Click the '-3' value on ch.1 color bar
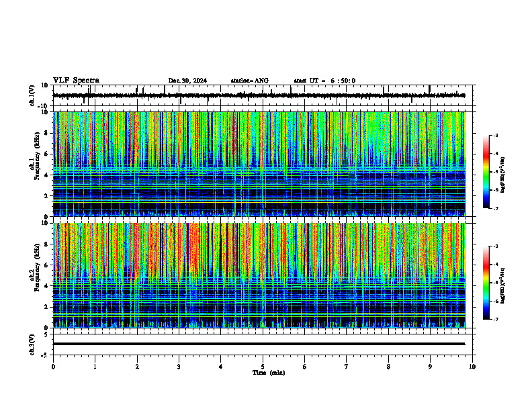 point(495,135)
